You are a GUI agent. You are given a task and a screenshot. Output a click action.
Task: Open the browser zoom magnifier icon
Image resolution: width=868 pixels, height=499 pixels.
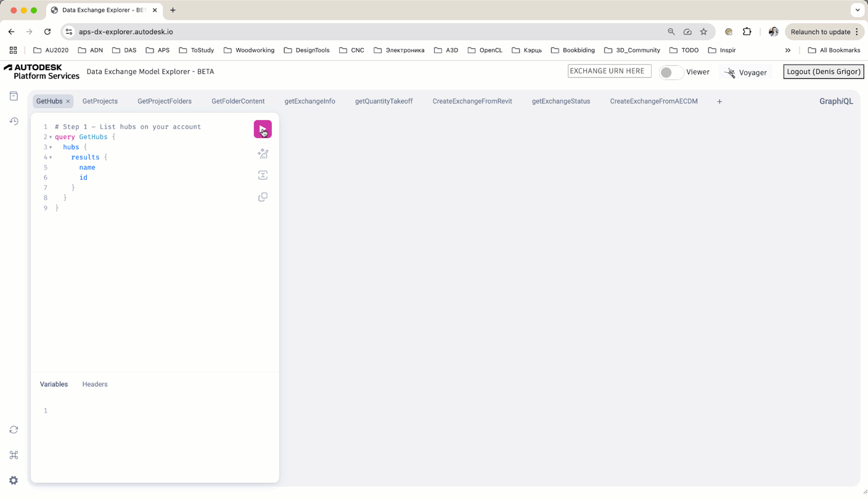pos(671,32)
